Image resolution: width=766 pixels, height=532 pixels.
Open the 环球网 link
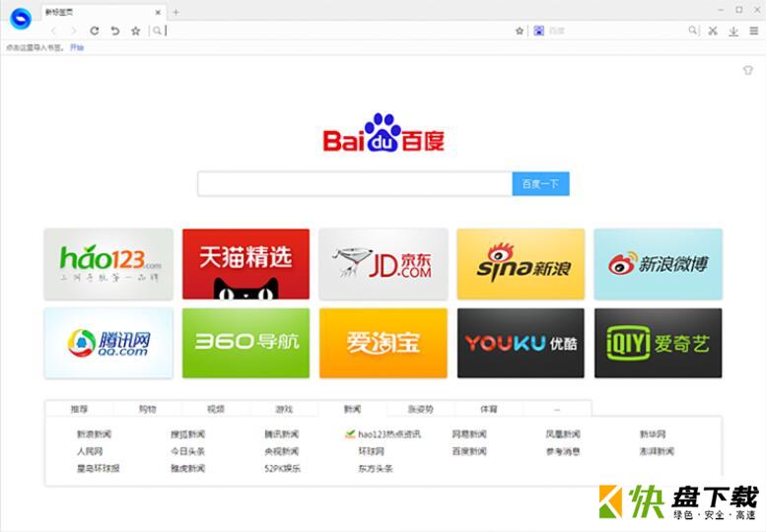click(x=372, y=451)
